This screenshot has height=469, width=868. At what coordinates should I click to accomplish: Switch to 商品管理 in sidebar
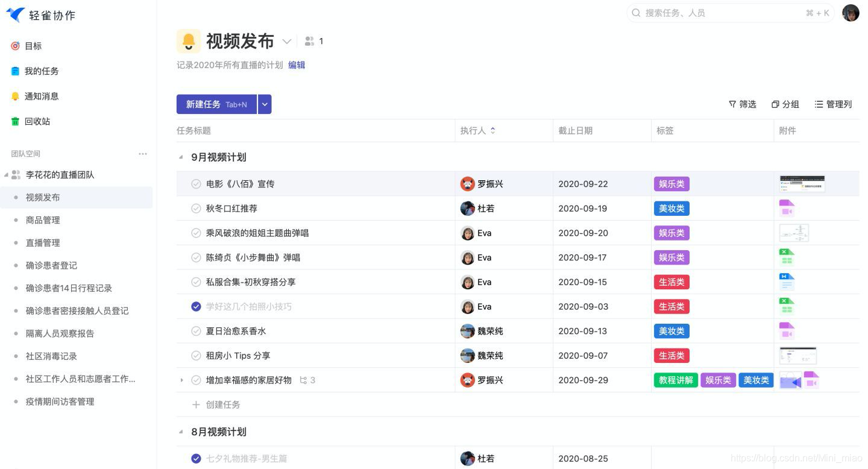[43, 220]
